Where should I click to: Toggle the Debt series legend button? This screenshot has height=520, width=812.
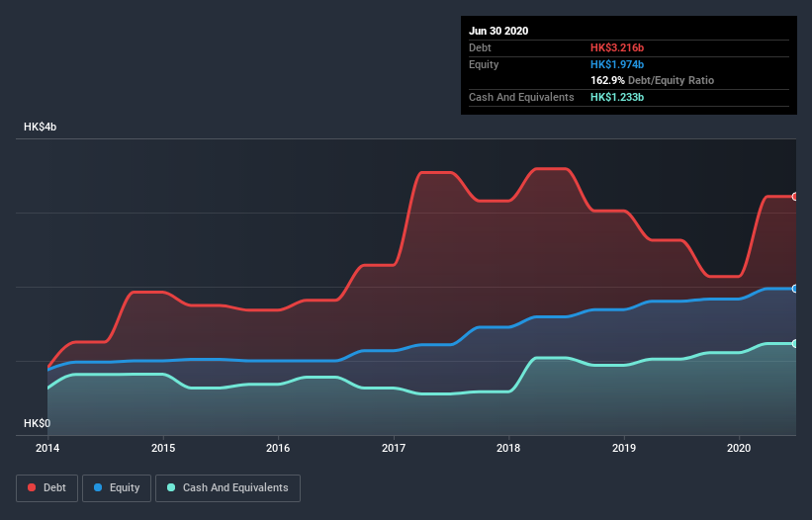46,488
